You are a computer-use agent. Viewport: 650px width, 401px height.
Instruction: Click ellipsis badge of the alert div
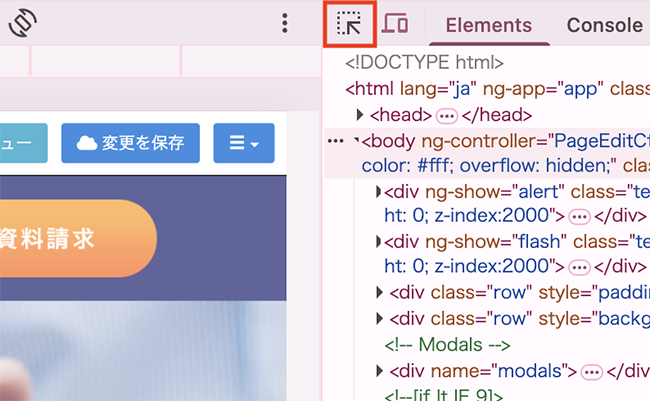click(579, 216)
